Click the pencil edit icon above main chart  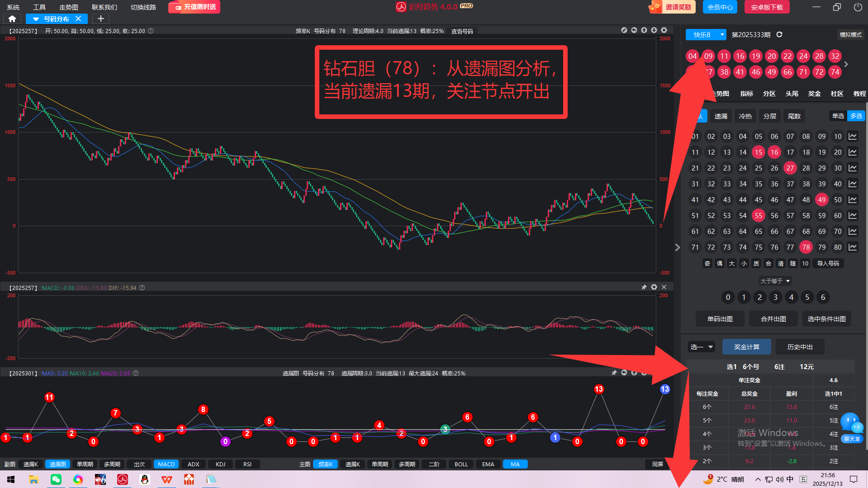tap(624, 30)
